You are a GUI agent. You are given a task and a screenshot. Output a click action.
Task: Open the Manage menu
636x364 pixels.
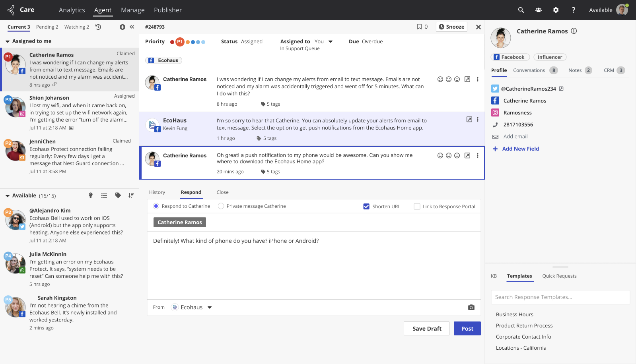click(x=133, y=10)
